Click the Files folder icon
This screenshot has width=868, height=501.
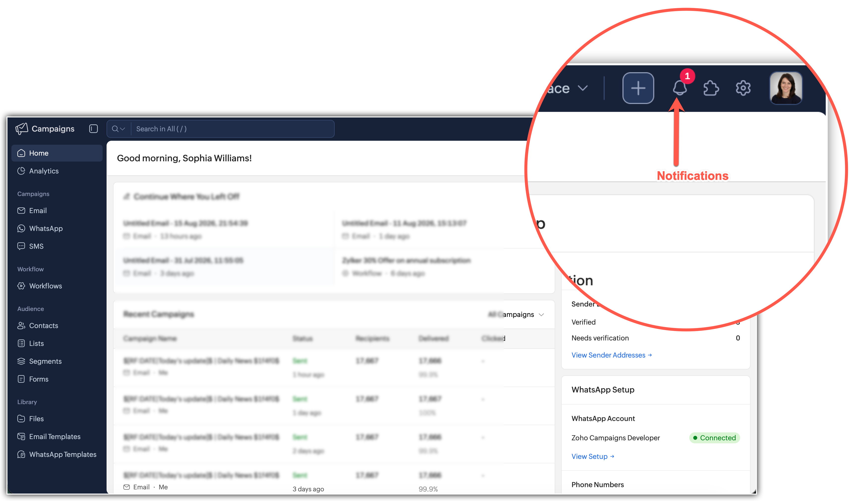point(21,419)
